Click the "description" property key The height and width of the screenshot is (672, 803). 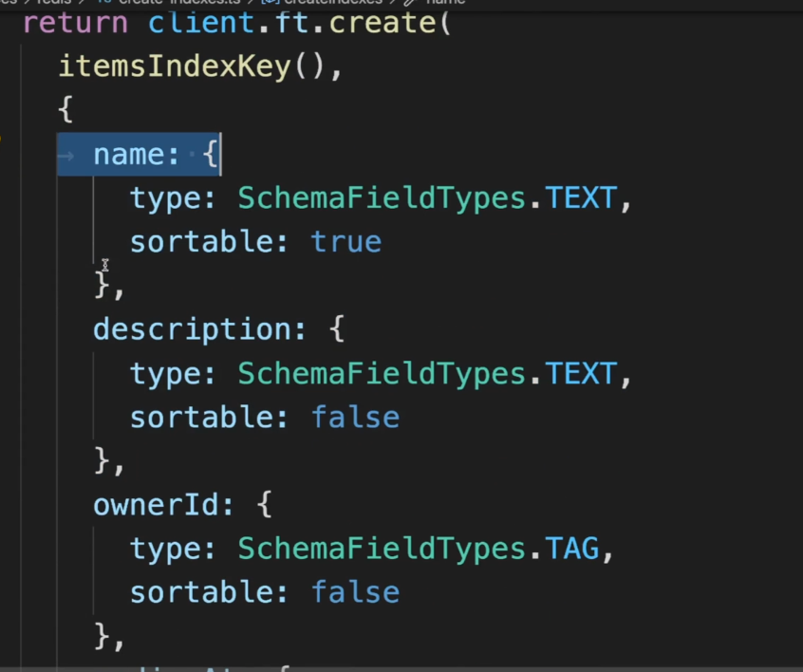point(193,328)
